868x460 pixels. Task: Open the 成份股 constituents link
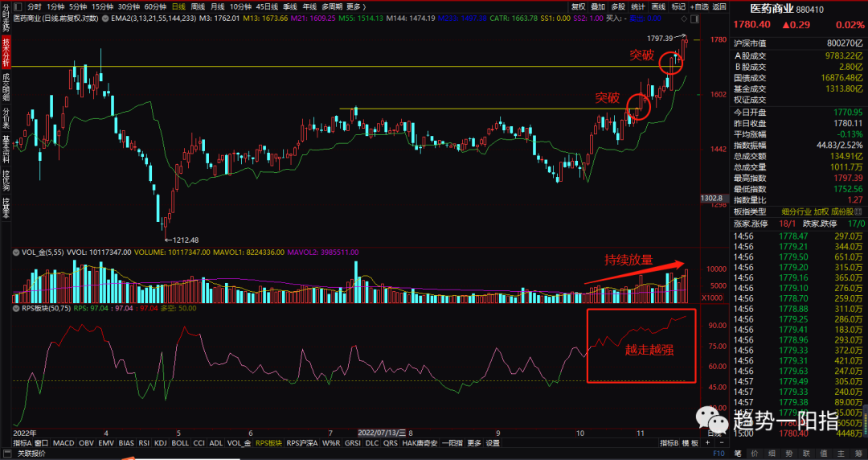841,212
